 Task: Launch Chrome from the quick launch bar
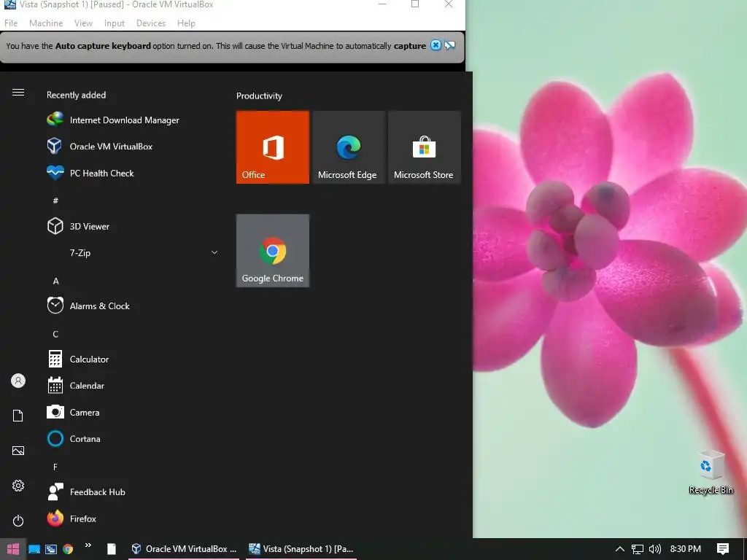click(68, 549)
